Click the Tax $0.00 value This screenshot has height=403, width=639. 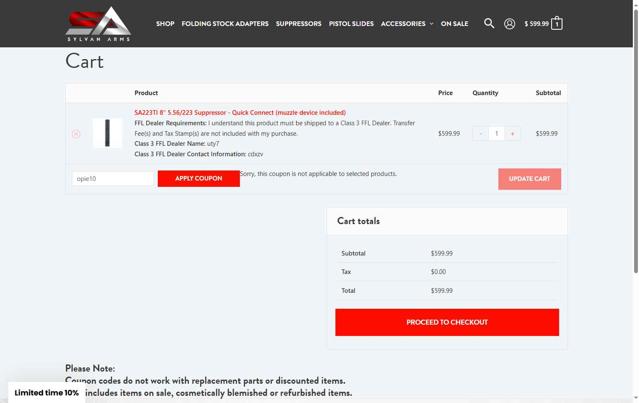tap(438, 272)
